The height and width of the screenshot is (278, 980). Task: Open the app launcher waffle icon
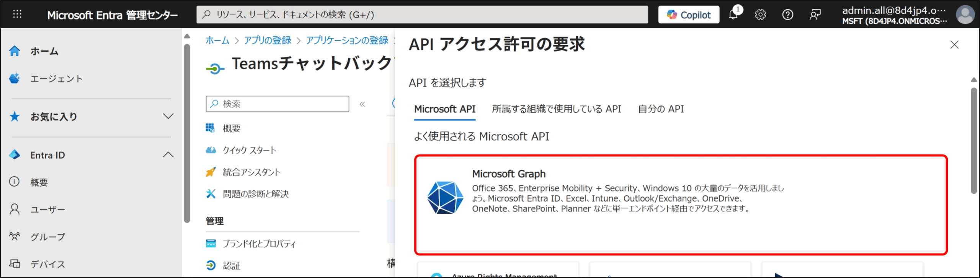click(17, 15)
